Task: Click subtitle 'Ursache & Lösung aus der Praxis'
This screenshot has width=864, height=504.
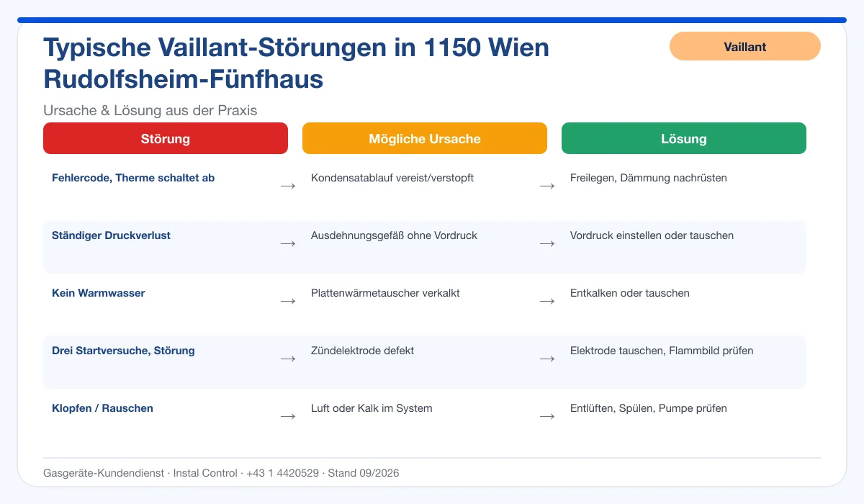Action: (x=150, y=110)
